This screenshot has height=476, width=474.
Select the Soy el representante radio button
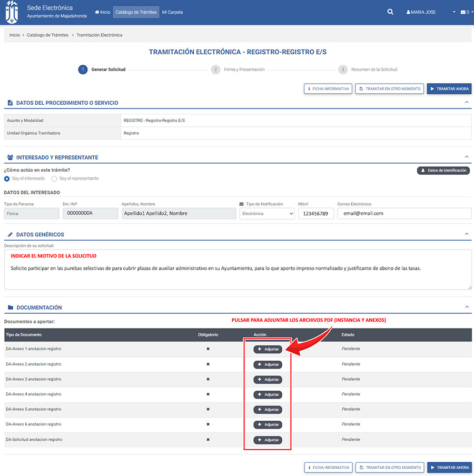[54, 178]
